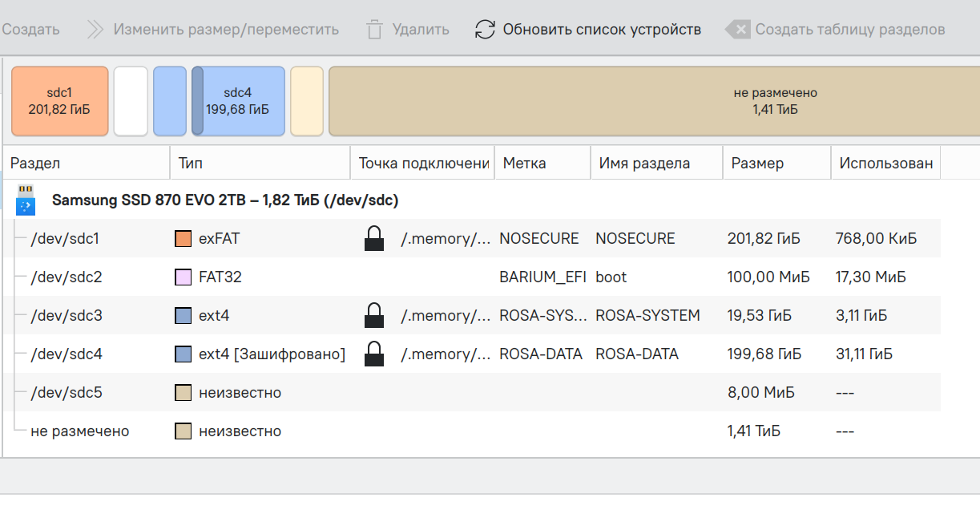Click the pink FAT32 color swatch
This screenshot has width=980, height=526.
(183, 277)
